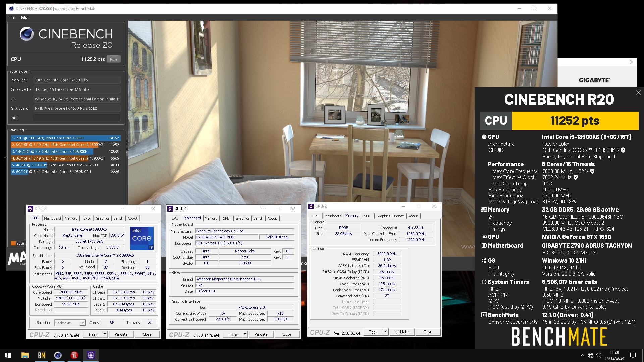Click the GPU icon in BenchMate panel
This screenshot has width=644, height=362.
[484, 237]
